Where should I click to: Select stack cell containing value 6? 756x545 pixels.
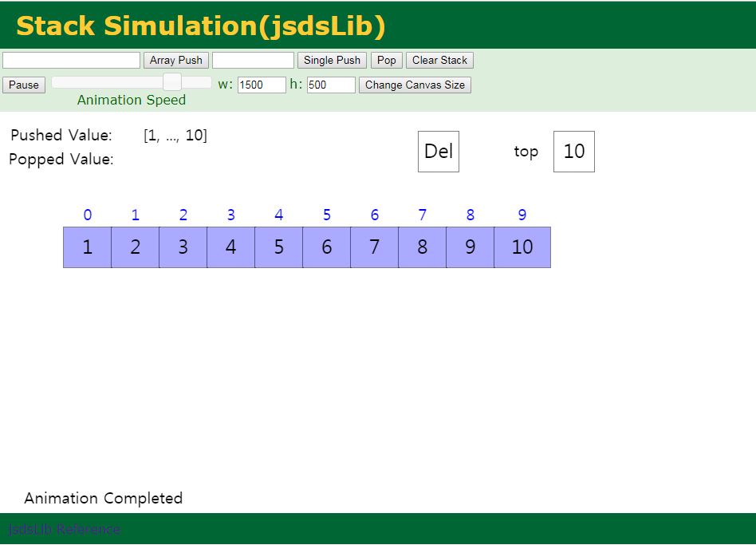[x=327, y=247]
